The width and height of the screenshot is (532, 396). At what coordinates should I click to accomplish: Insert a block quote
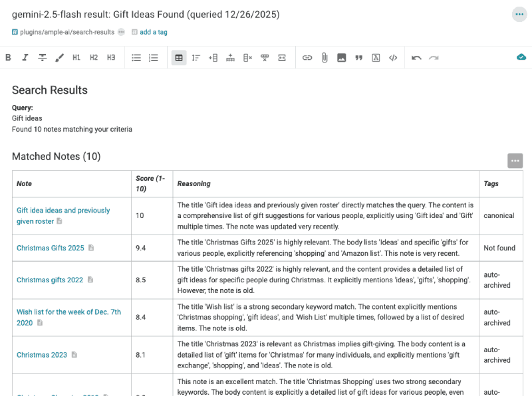359,58
